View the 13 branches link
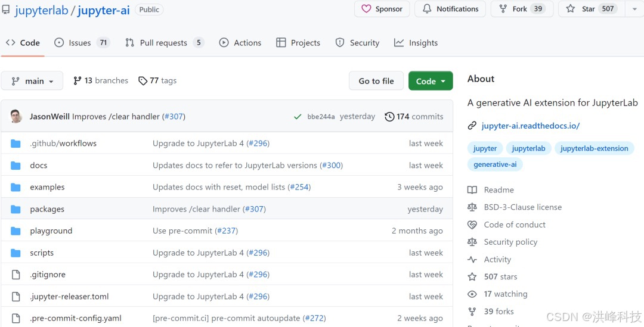Viewport: 644px width, 327px height. [101, 80]
